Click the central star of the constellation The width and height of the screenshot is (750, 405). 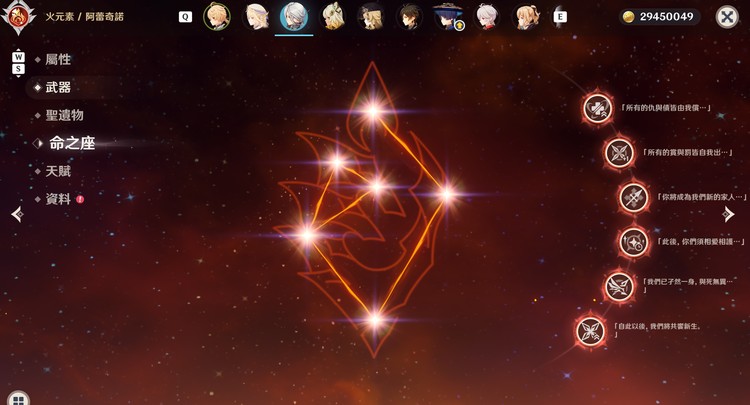point(377,186)
